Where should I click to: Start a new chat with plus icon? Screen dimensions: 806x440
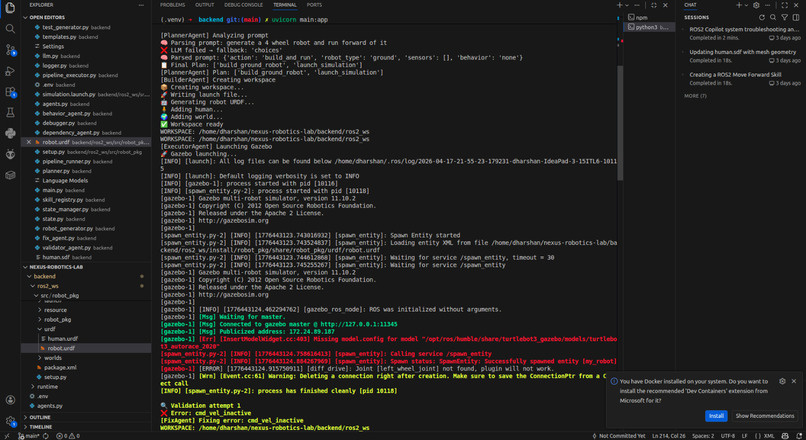(x=739, y=5)
